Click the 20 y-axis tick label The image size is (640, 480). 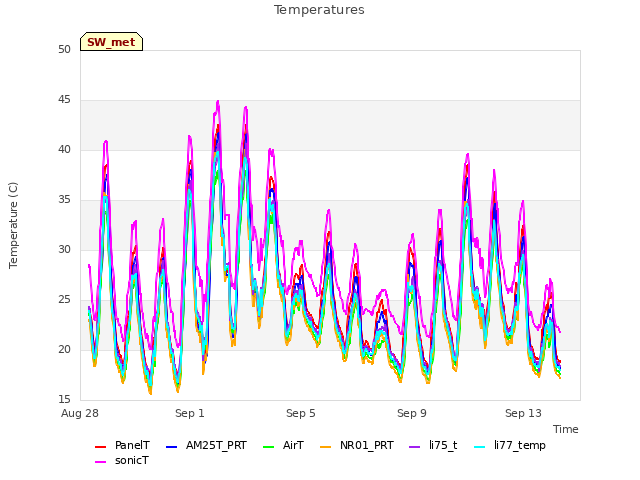point(64,350)
